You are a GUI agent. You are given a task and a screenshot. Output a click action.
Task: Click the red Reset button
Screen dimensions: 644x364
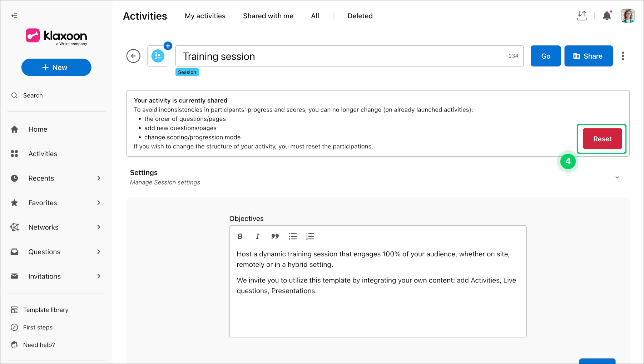pos(602,139)
